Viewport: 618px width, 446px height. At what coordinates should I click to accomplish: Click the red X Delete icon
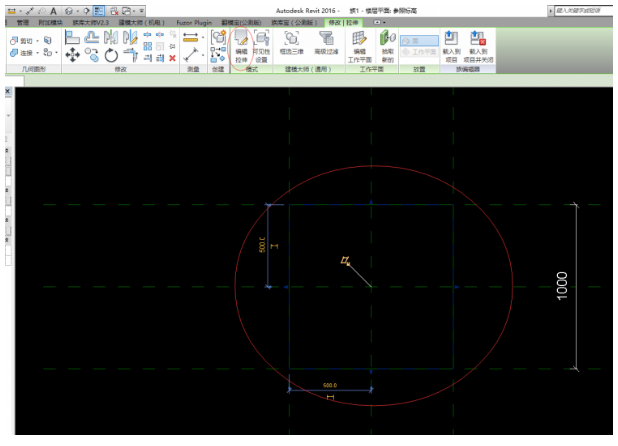173,58
